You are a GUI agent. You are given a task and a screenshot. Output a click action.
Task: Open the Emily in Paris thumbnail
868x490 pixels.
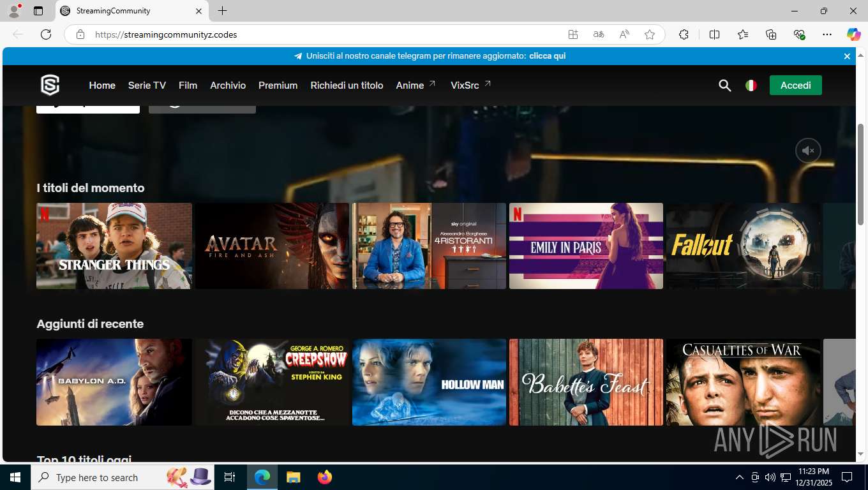coord(586,246)
